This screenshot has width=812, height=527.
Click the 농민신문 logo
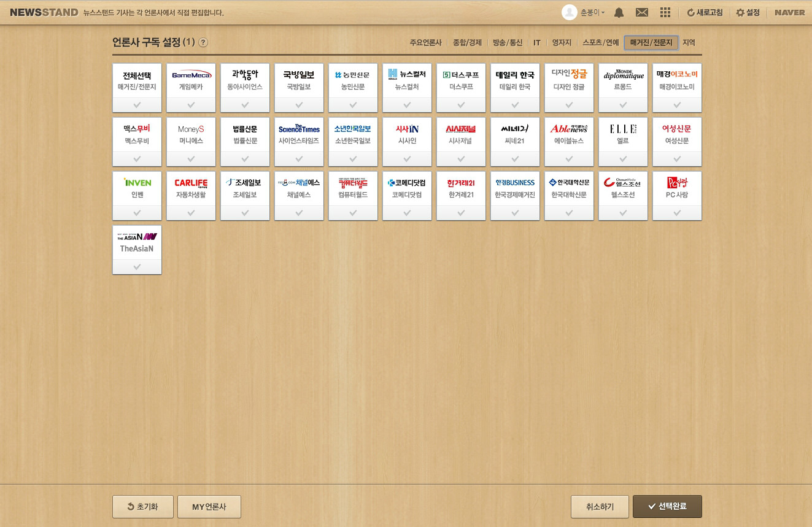coord(353,75)
